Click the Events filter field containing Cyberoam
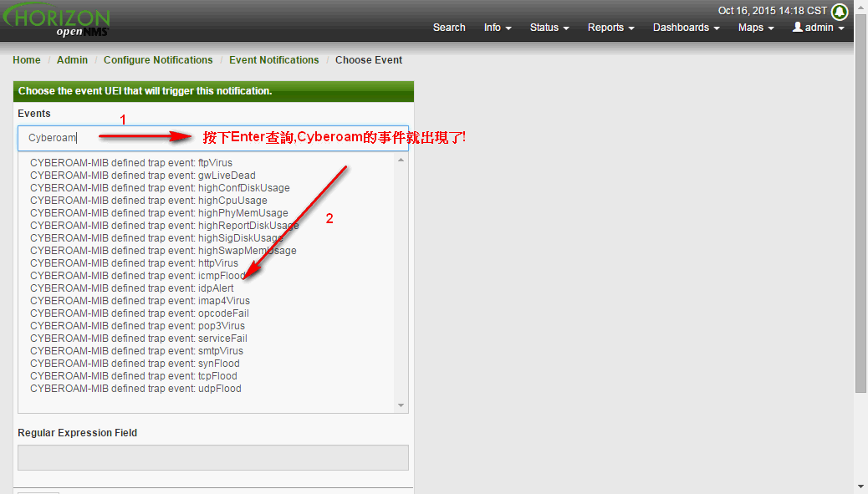The image size is (868, 494). (213, 138)
